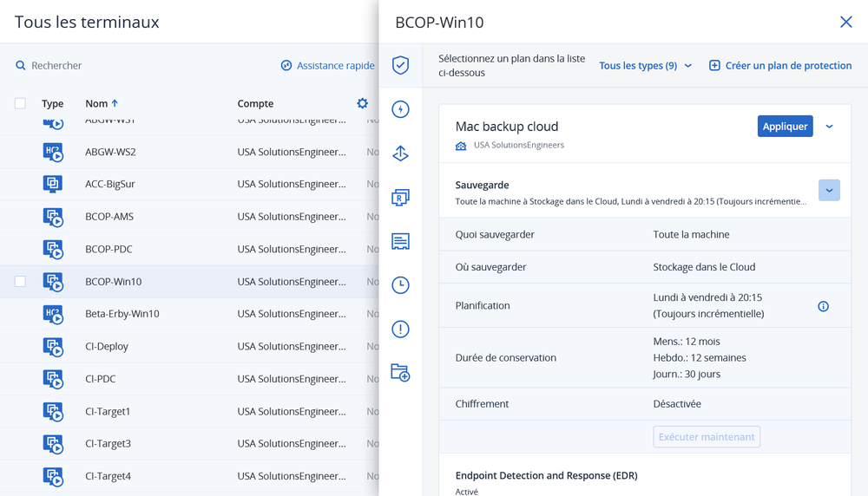Select the CI-Target1 device name
868x496 pixels.
point(108,411)
